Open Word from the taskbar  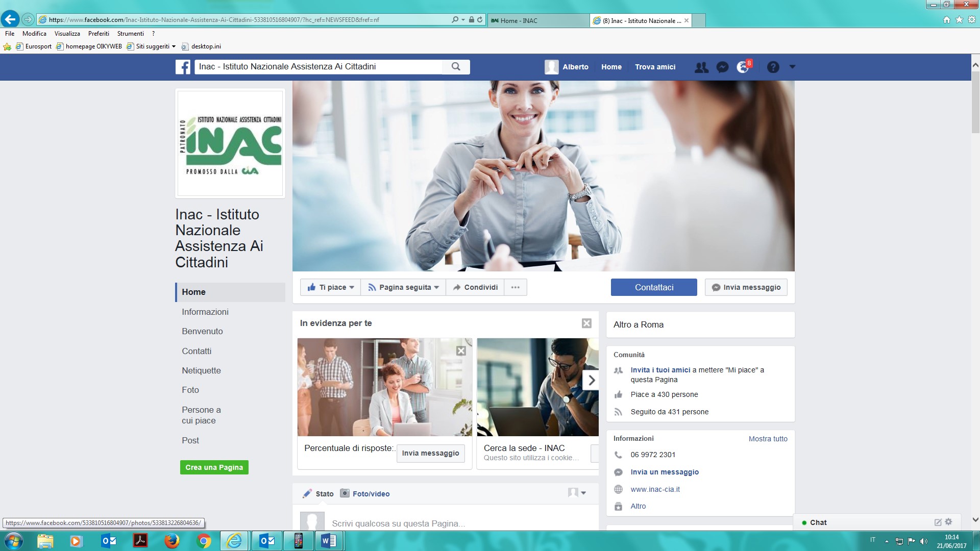point(329,541)
